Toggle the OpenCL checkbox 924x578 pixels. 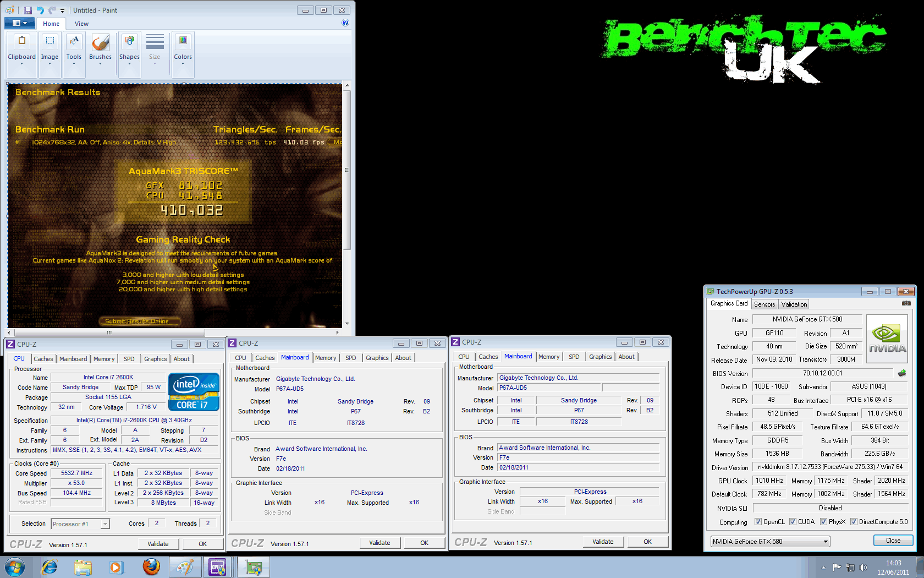point(758,522)
